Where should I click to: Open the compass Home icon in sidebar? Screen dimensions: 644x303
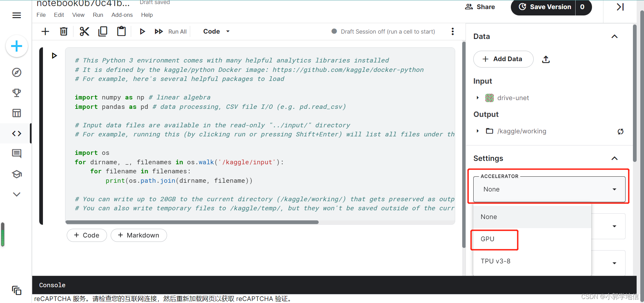(16, 72)
